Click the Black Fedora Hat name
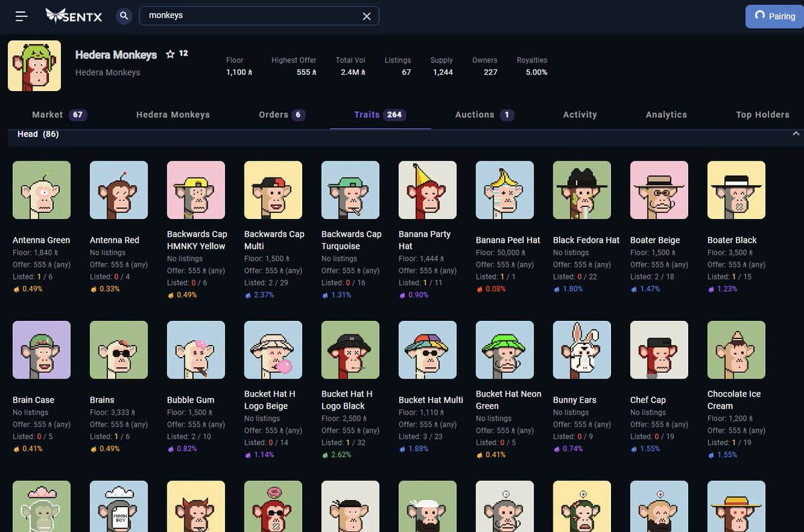The height and width of the screenshot is (532, 804). pos(586,240)
